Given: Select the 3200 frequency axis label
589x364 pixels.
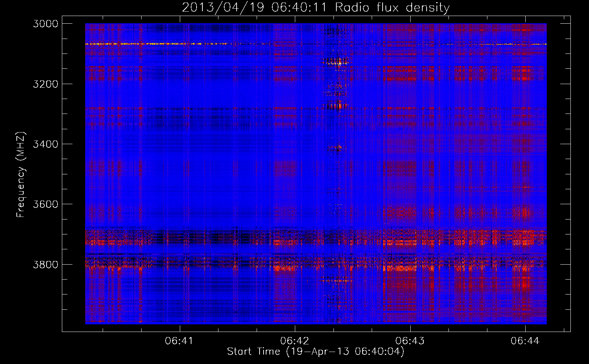Looking at the screenshot, I should pyautogui.click(x=46, y=84).
